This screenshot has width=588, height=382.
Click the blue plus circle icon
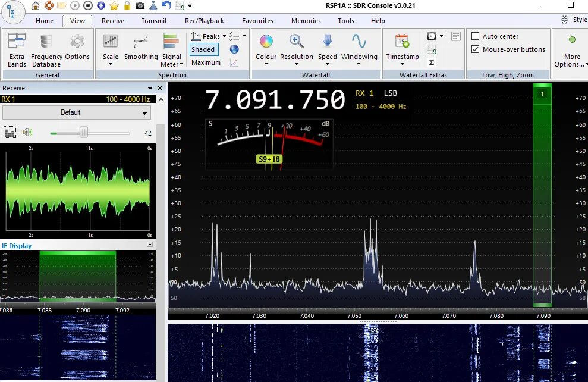[101, 5]
